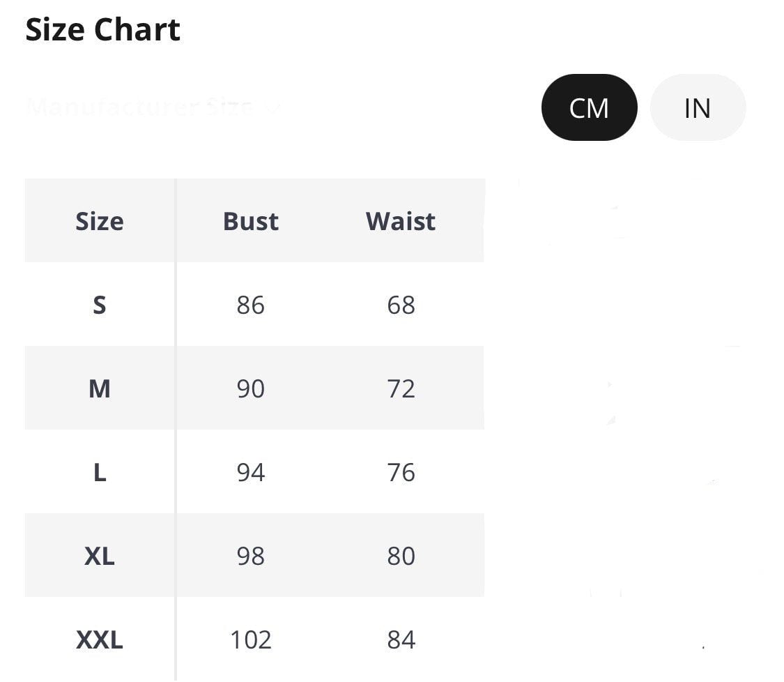
Task: Select the bust value 86 for size S
Action: click(252, 305)
